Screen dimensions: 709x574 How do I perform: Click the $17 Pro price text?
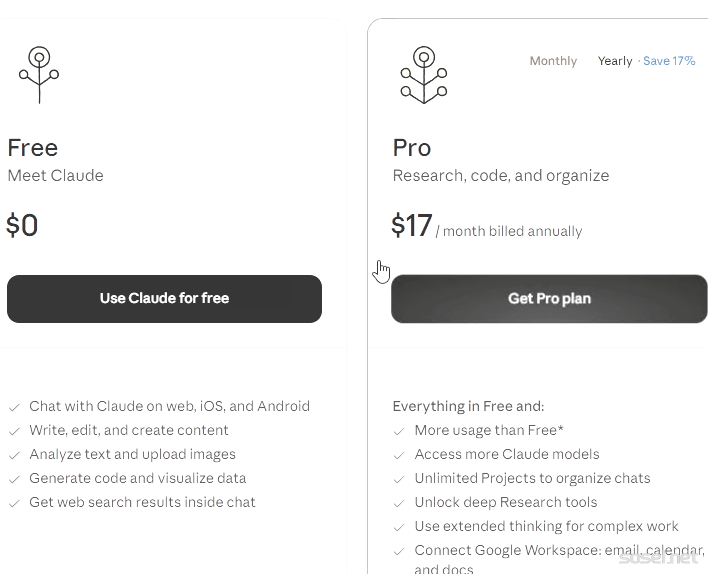point(411,226)
